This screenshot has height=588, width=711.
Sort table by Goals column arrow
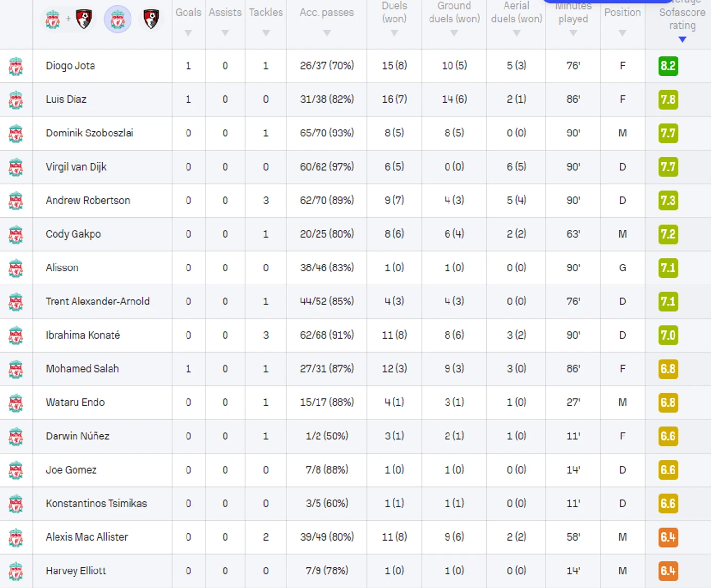(188, 33)
